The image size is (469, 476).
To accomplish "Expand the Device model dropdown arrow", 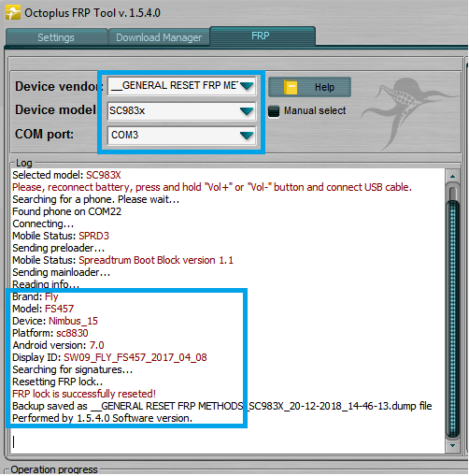I will point(247,111).
